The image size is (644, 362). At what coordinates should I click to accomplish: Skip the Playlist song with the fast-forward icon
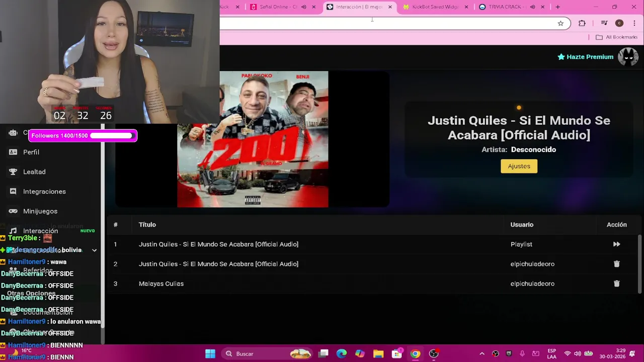click(616, 244)
